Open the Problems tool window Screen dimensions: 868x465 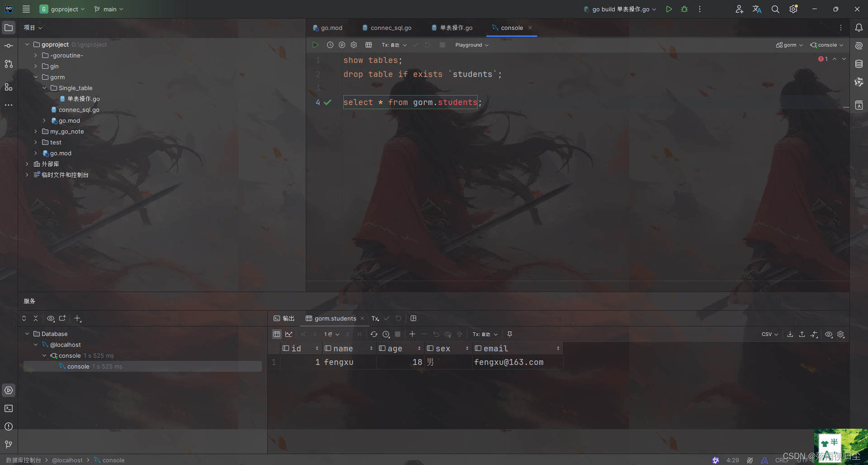(9, 427)
